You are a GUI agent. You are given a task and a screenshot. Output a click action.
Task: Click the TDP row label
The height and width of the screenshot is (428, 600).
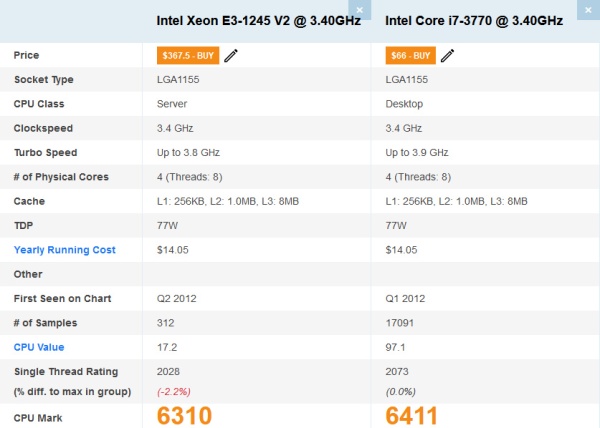23,226
